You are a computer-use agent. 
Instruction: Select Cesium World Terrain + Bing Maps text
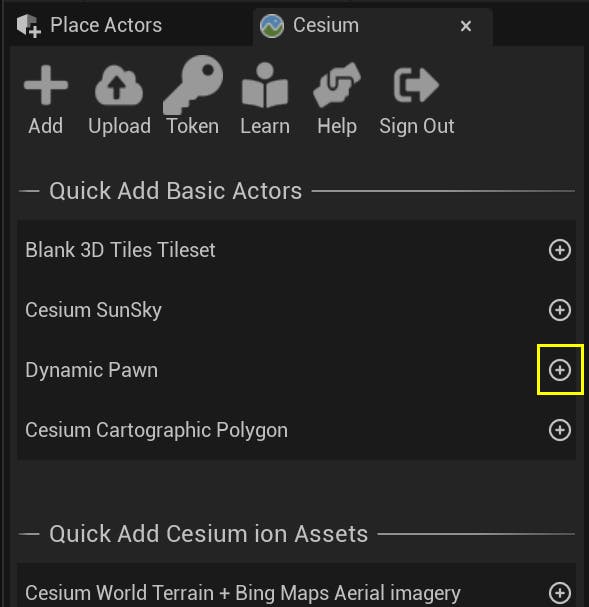coord(243,593)
